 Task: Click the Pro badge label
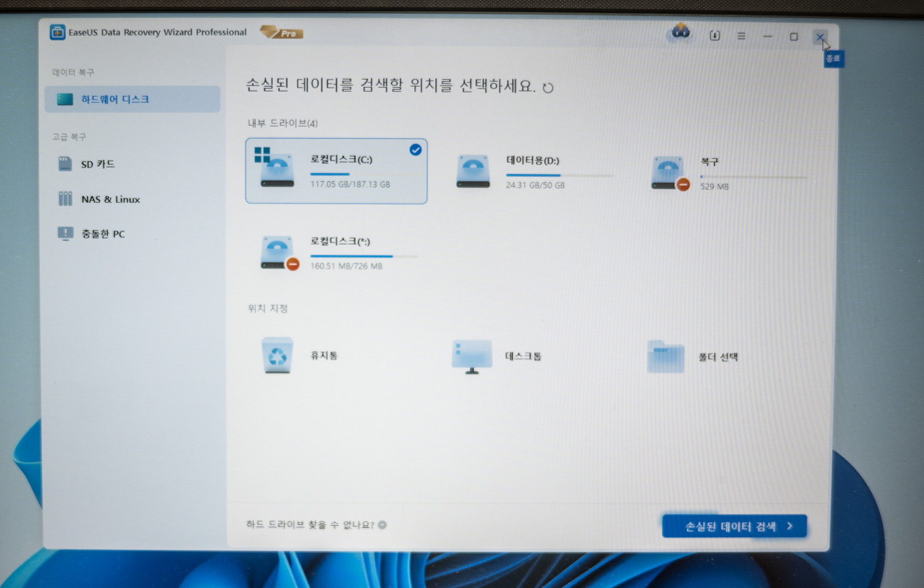[x=280, y=33]
